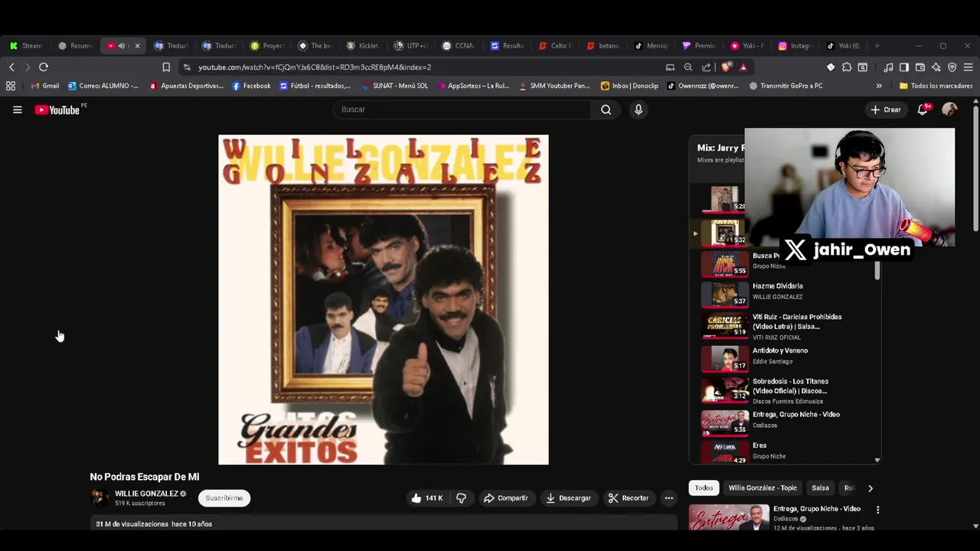980x551 pixels.
Task: Open Transmitir GoPro a PC bookmark
Action: coord(786,86)
